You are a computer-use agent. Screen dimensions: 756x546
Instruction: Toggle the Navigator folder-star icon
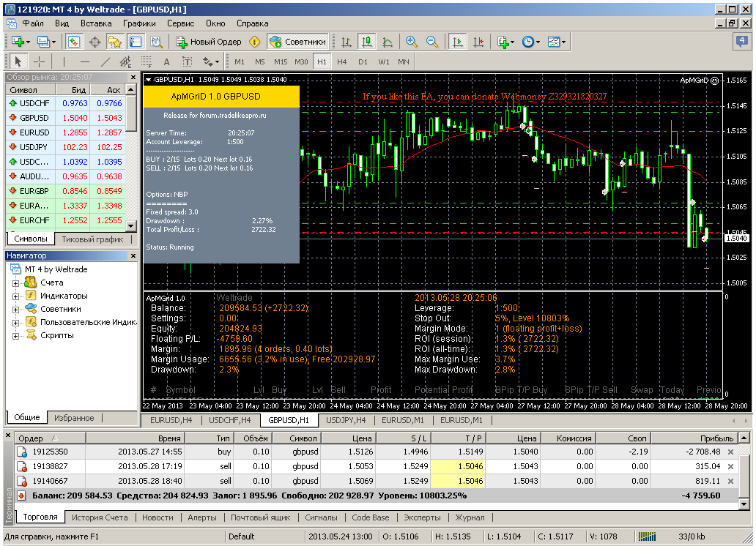click(115, 42)
